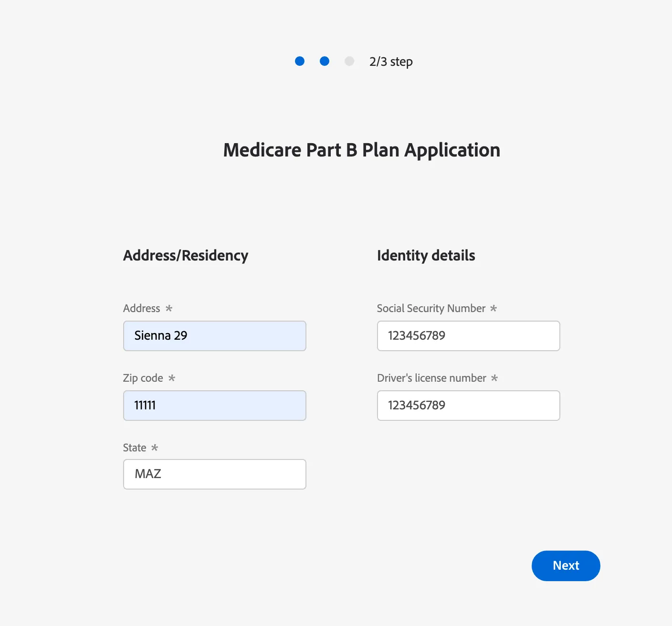672x626 pixels.
Task: Click the asterisk next to Address label
Action: 169,308
